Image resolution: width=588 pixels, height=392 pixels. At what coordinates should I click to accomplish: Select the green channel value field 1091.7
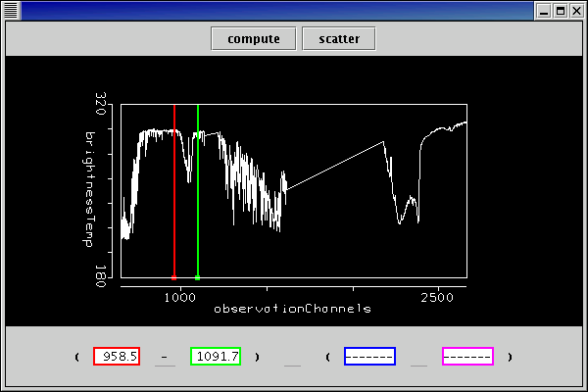pos(216,357)
